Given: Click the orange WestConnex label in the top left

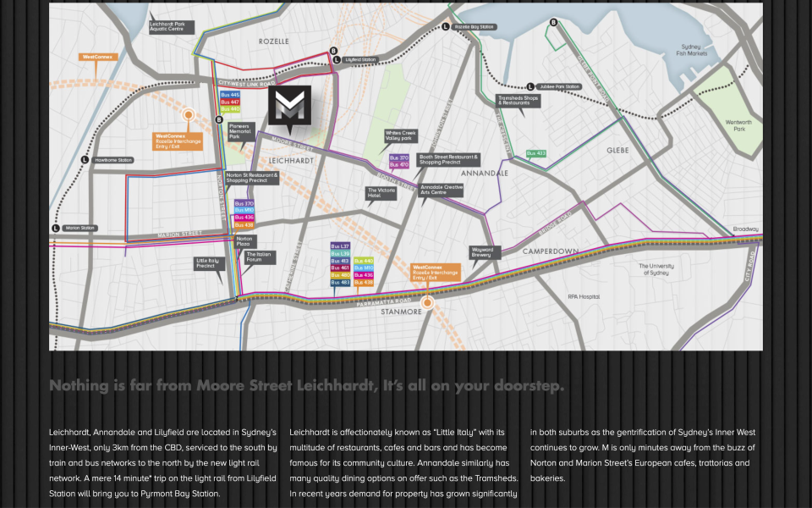Looking at the screenshot, I should (x=98, y=57).
